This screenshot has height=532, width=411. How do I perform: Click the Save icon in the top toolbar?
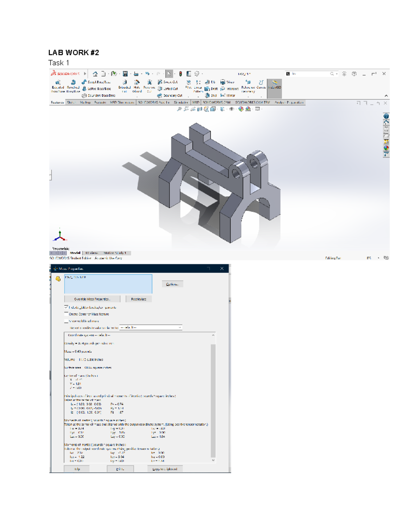pyautogui.click(x=125, y=74)
